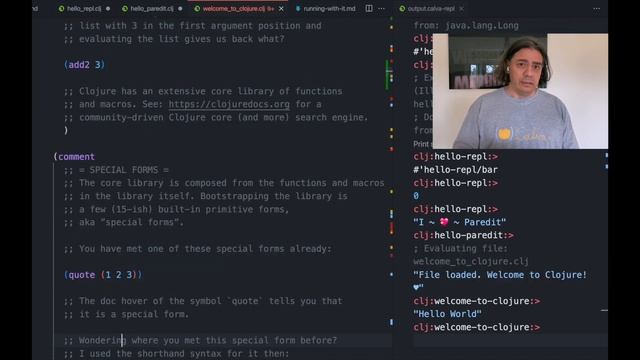Image resolution: width=640 pixels, height=360 pixels.
Task: Click the comment symbol in the editor
Action: pos(76,157)
